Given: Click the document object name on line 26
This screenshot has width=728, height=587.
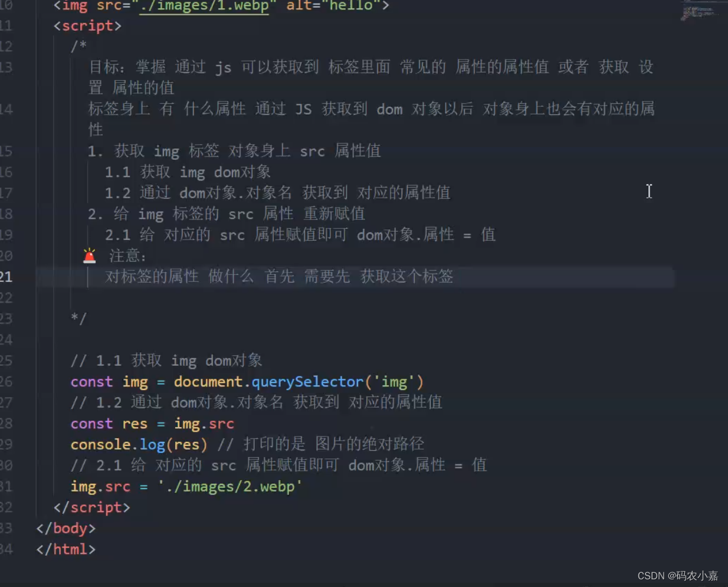Looking at the screenshot, I should (x=208, y=382).
